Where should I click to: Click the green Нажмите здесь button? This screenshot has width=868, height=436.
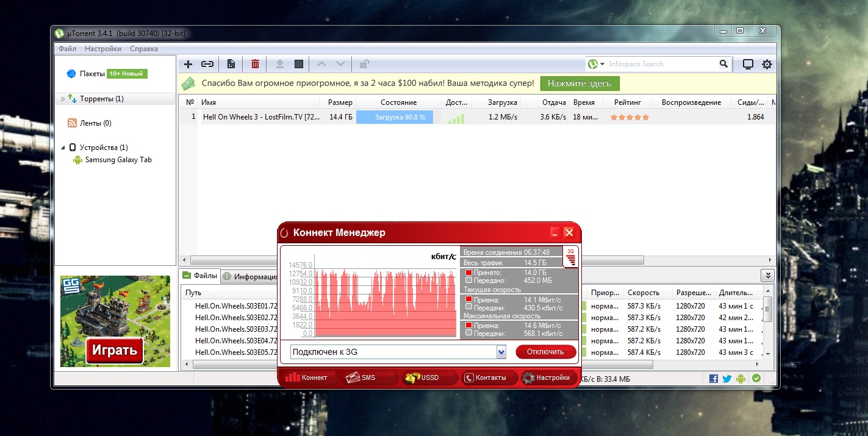pyautogui.click(x=580, y=84)
